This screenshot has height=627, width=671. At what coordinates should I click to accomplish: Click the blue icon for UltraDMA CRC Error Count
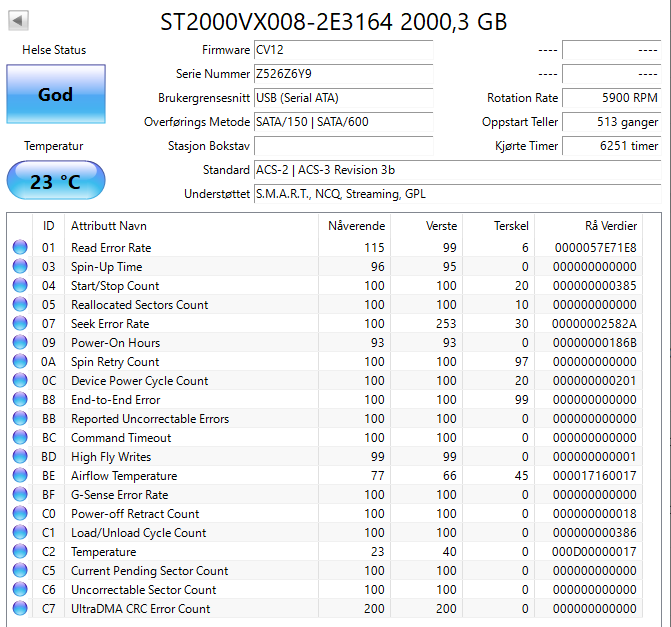coord(20,609)
